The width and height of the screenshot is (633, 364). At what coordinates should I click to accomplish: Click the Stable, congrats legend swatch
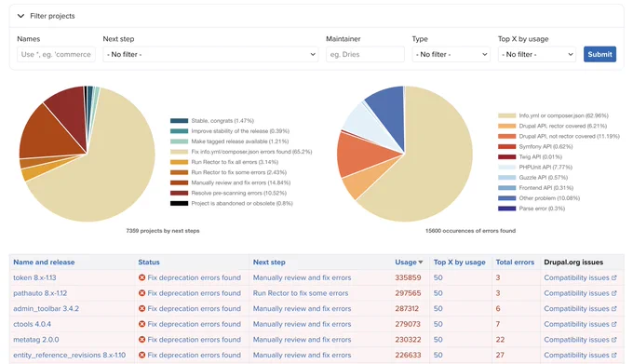[x=180, y=121]
